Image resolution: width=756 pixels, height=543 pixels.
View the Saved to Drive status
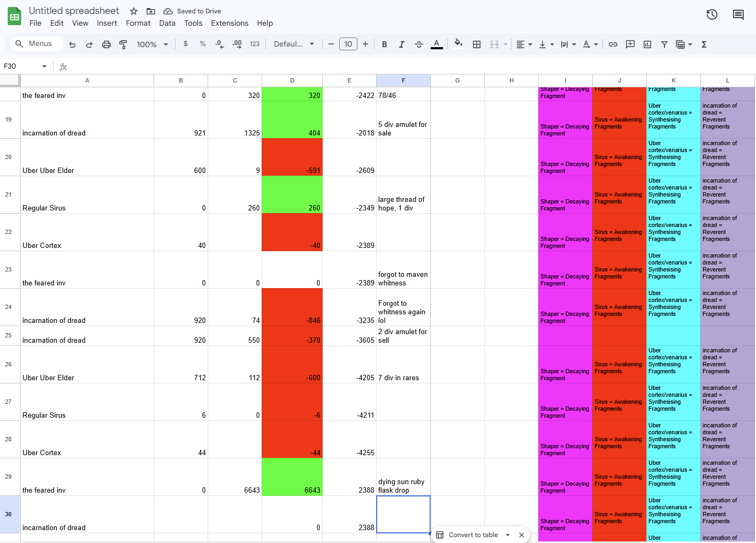[192, 11]
